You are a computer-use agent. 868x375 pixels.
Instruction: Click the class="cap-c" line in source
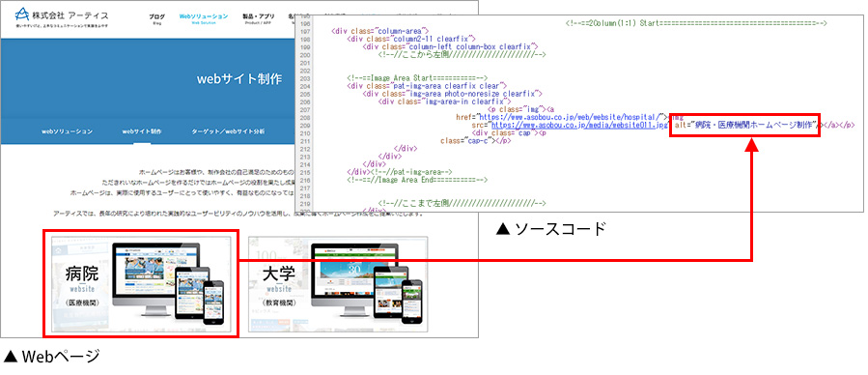(476, 141)
